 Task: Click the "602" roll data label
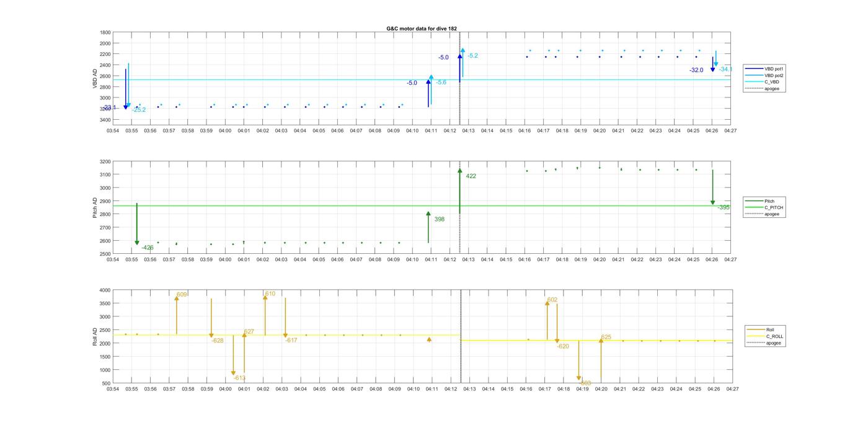(x=552, y=300)
